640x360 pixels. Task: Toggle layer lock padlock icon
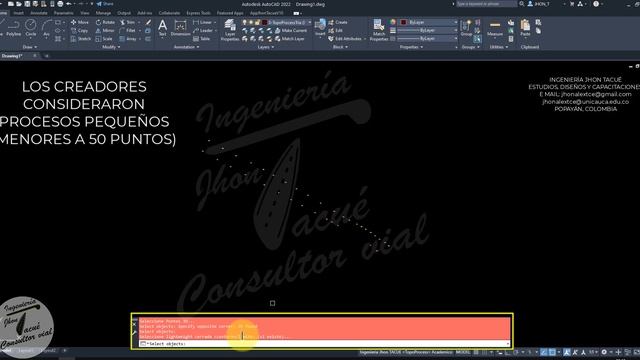(x=258, y=22)
